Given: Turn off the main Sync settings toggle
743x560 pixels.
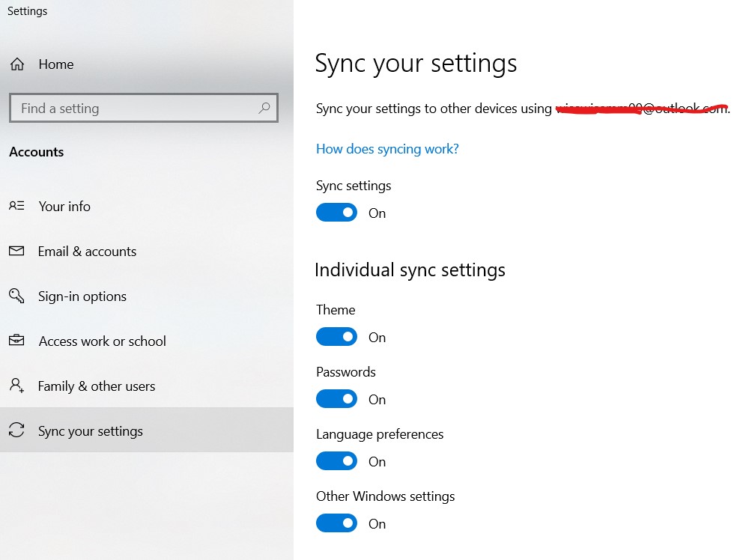Looking at the screenshot, I should click(336, 213).
